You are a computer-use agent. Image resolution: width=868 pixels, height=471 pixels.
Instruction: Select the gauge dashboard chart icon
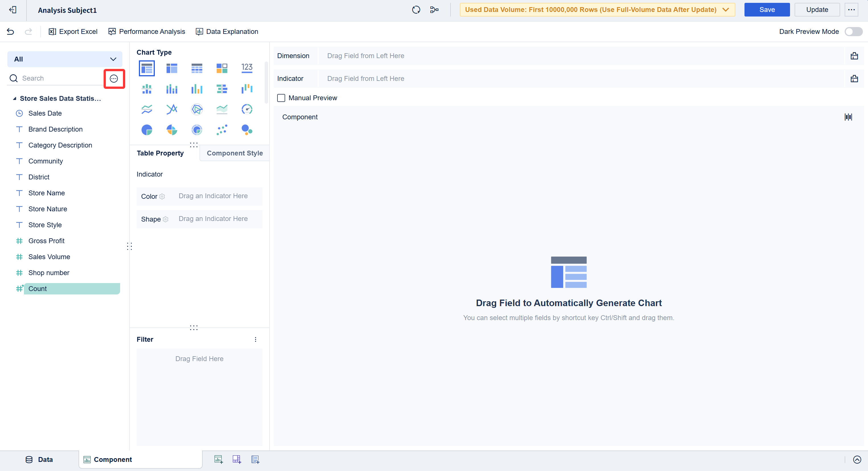click(x=247, y=109)
